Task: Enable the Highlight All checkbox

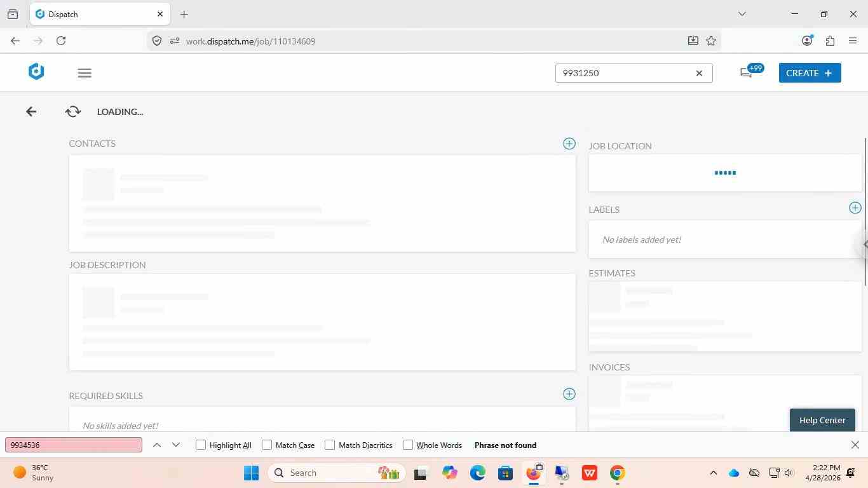Action: 201,445
